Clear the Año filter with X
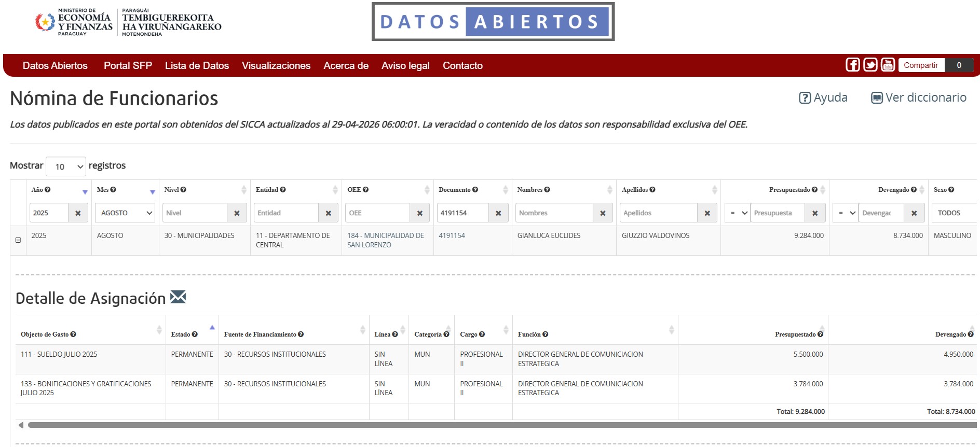The image size is (980, 447). pyautogui.click(x=78, y=213)
